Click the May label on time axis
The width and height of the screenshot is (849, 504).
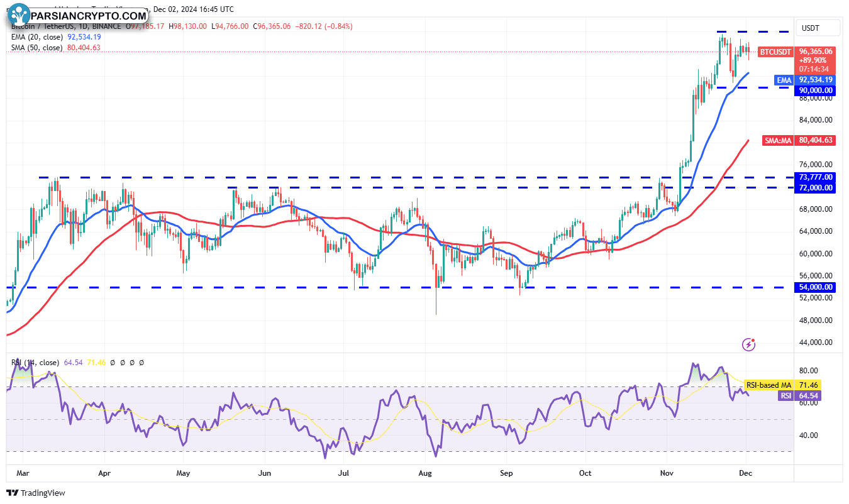pos(183,472)
